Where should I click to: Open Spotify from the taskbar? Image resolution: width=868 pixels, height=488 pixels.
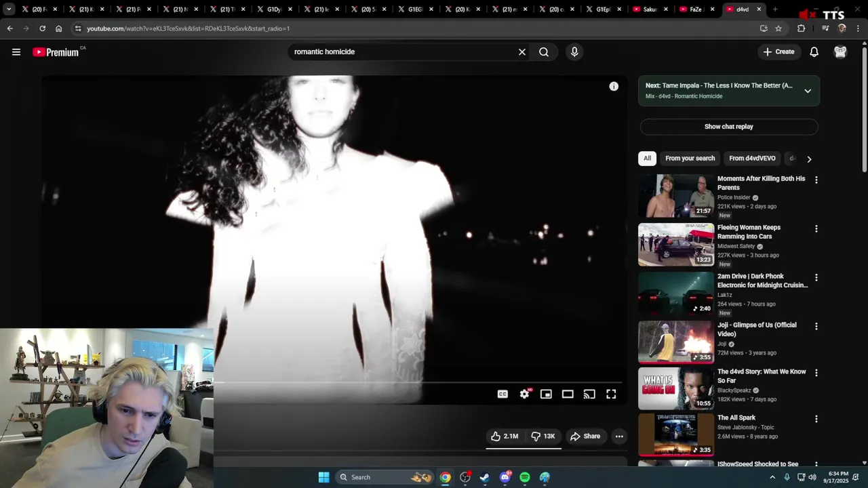click(525, 477)
